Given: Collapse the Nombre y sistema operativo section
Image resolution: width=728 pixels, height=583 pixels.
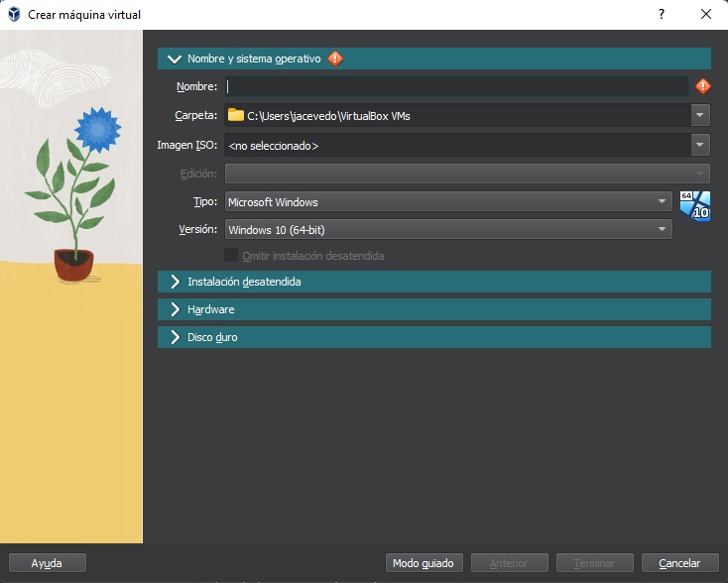Looking at the screenshot, I should click(x=176, y=58).
